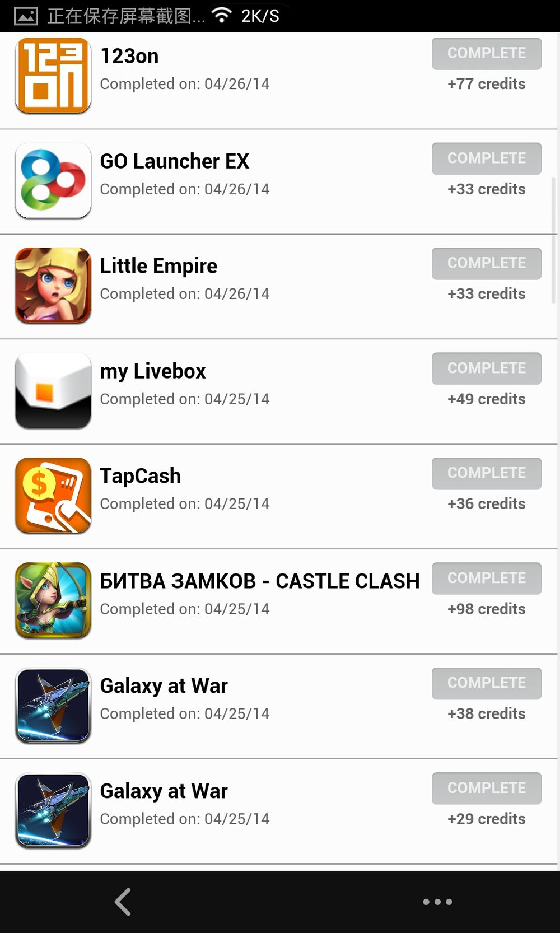This screenshot has width=560, height=933.
Task: Tap Galaxy at War icon with 29 credits
Action: [x=53, y=810]
